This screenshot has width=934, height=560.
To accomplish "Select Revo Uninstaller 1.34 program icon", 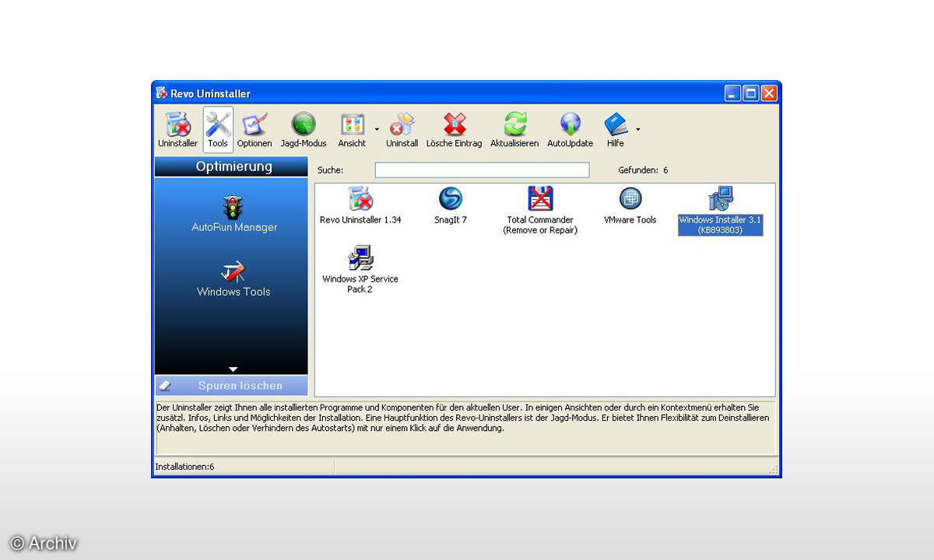I will (360, 199).
